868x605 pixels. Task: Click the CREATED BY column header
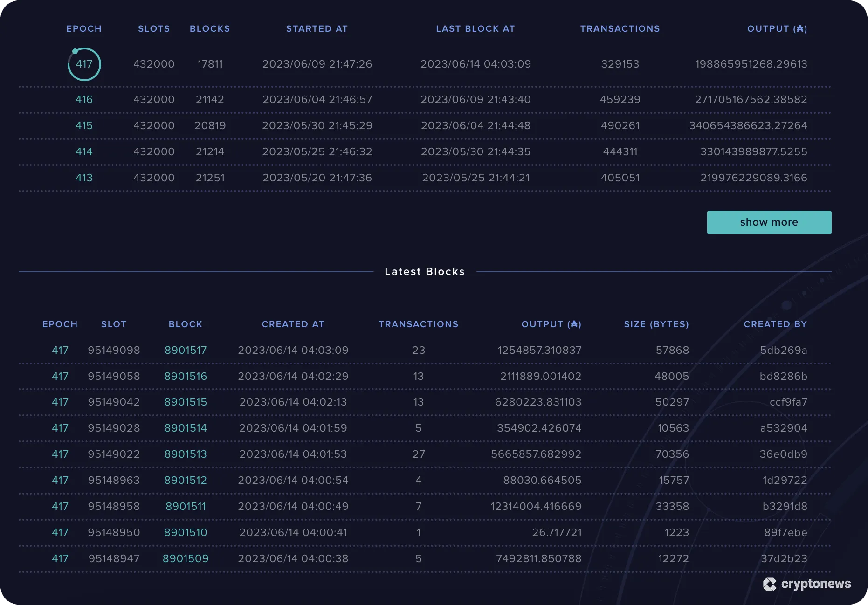[775, 324]
